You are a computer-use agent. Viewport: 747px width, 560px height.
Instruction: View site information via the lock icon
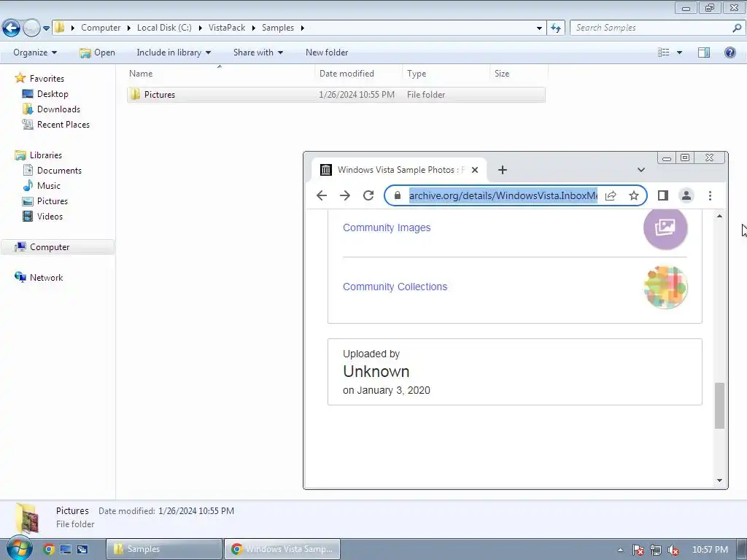[398, 195]
